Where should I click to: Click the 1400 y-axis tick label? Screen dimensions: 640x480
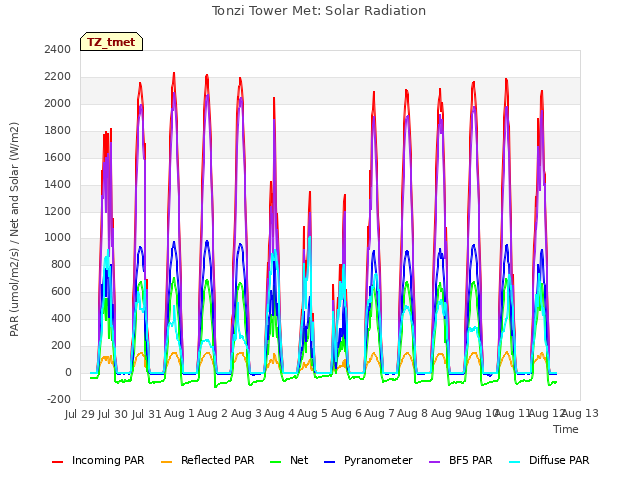pos(58,184)
